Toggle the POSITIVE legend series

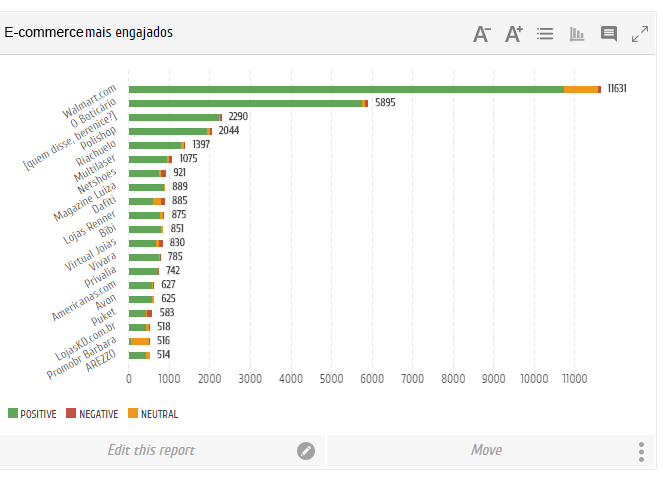(x=32, y=414)
